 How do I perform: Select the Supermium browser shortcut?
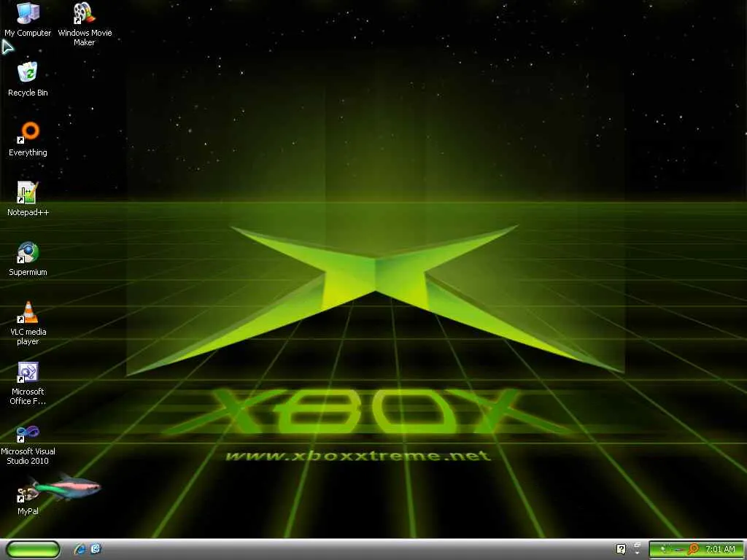click(28, 259)
